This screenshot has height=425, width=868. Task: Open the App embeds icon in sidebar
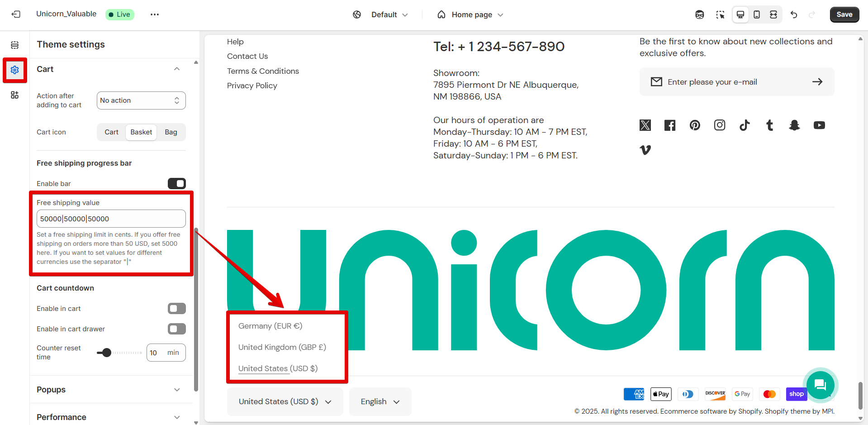point(15,95)
